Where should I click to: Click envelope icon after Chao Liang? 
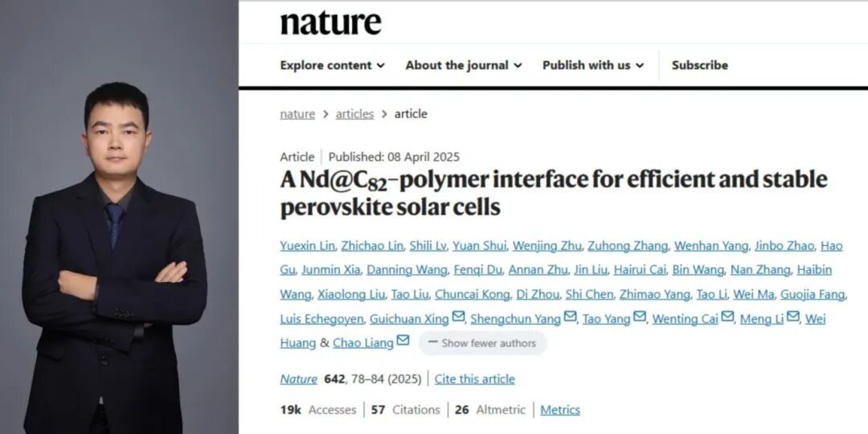coord(403,342)
